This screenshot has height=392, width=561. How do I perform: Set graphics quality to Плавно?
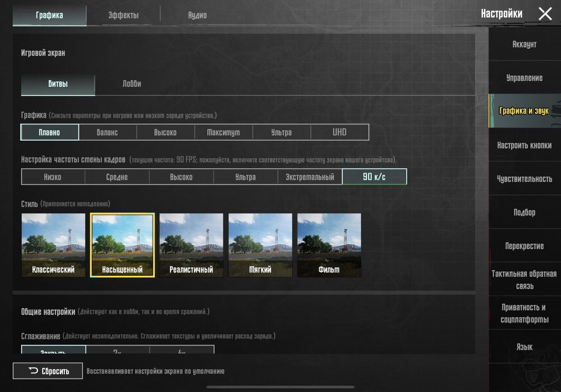tap(49, 132)
